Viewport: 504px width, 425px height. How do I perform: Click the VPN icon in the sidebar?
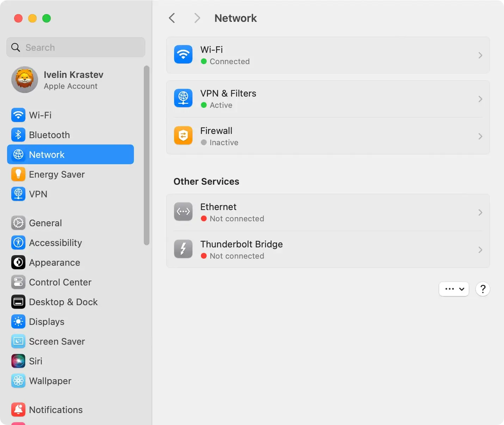[x=18, y=194]
